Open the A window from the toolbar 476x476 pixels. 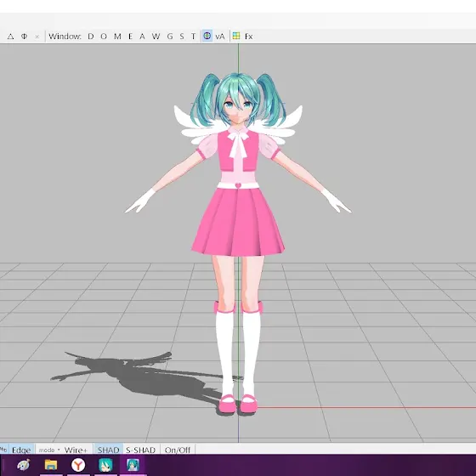(x=142, y=37)
